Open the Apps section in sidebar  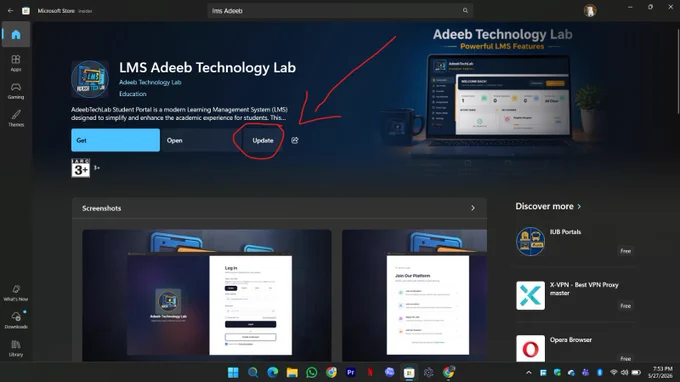(16, 63)
